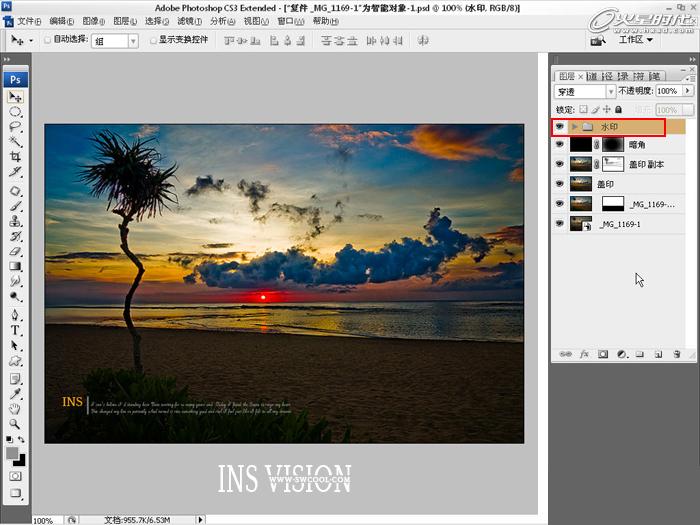Select the Custom Shape tool

[x=15, y=361]
